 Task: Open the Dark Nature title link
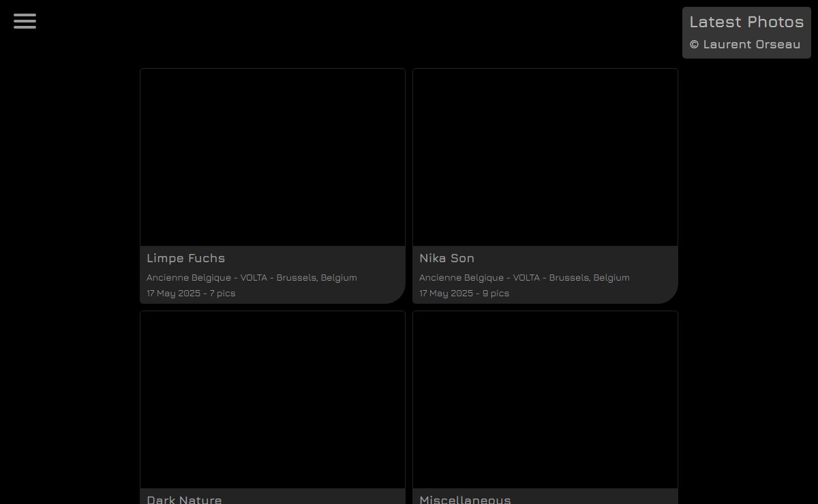pyautogui.click(x=184, y=499)
